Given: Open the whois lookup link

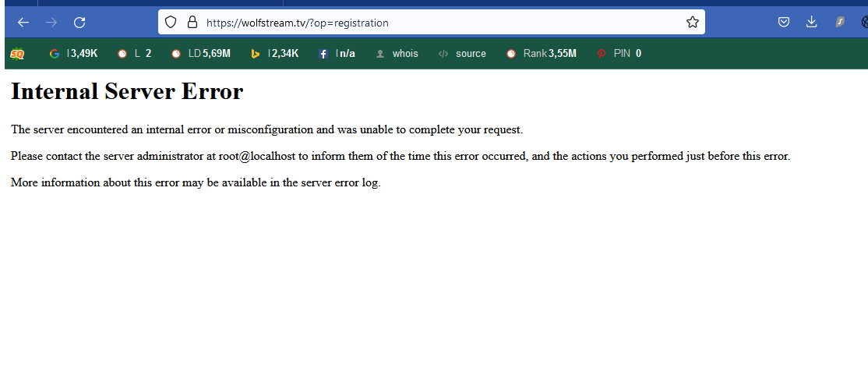Looking at the screenshot, I should coord(397,54).
